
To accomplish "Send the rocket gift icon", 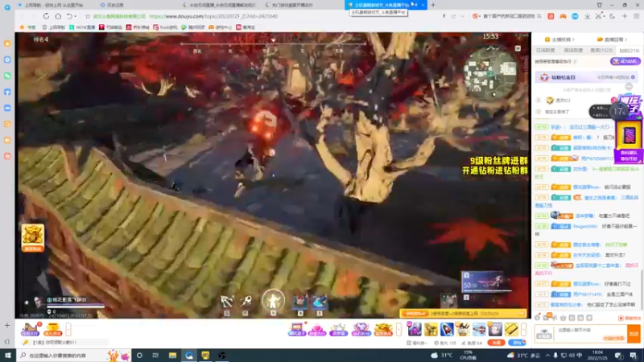I will pos(447,329).
